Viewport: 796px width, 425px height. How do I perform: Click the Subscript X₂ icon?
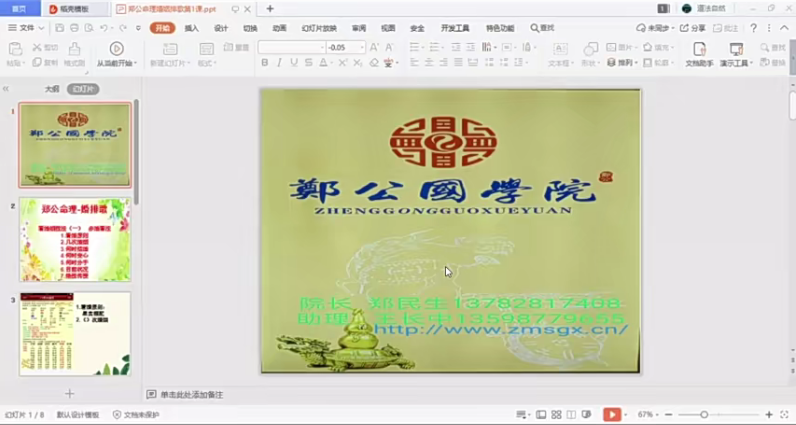point(358,62)
